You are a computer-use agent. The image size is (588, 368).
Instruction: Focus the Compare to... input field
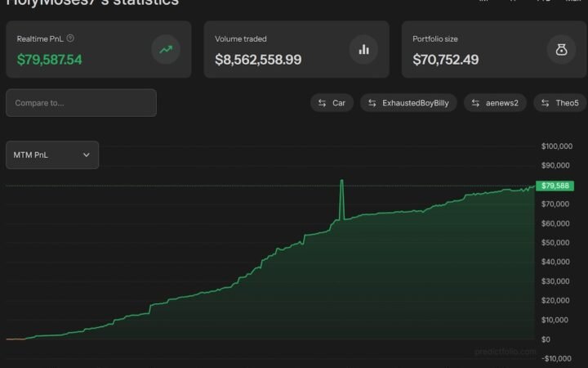(x=81, y=103)
